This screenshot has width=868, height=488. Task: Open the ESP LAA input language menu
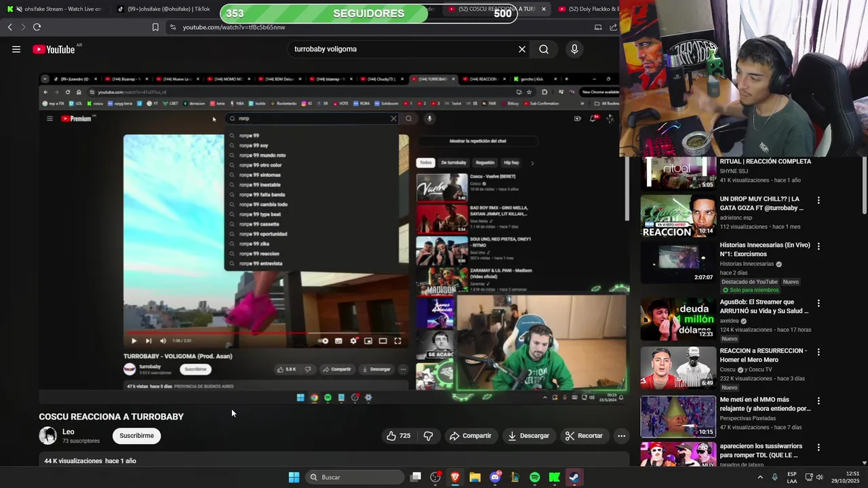point(792,477)
